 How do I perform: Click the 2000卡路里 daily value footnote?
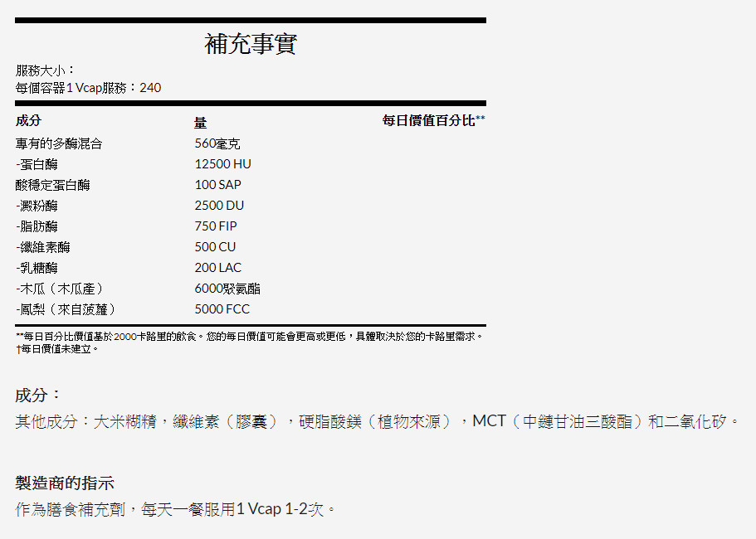(249, 336)
